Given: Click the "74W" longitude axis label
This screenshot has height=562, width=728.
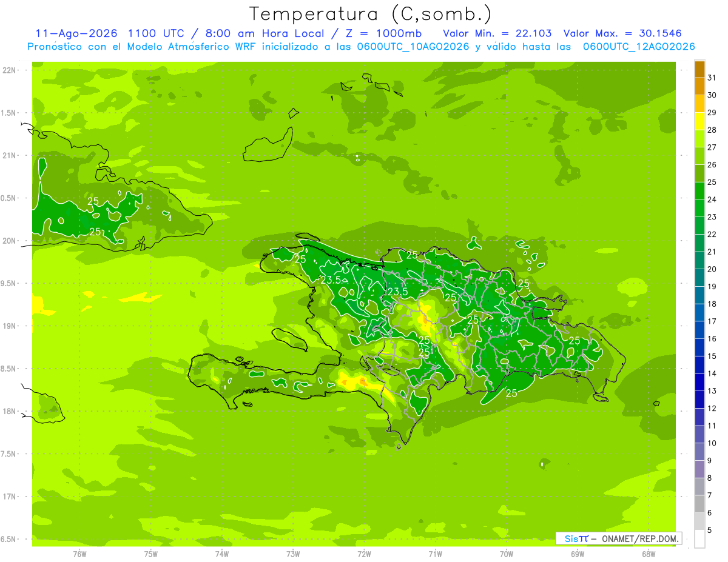Looking at the screenshot, I should 222,554.
